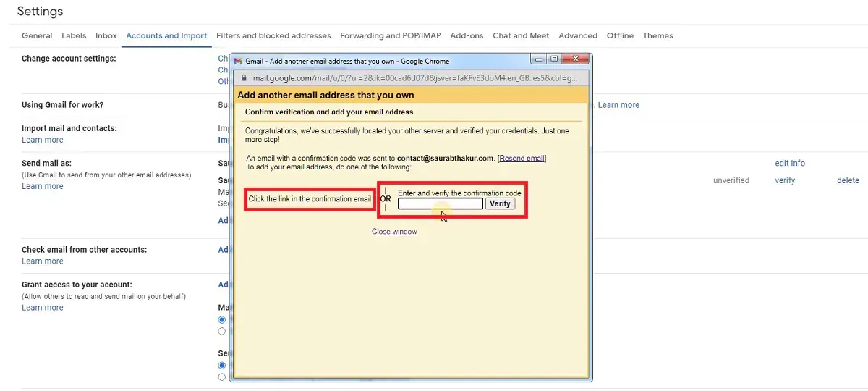Click the popup URL address text
The image size is (868, 391).
coord(415,78)
